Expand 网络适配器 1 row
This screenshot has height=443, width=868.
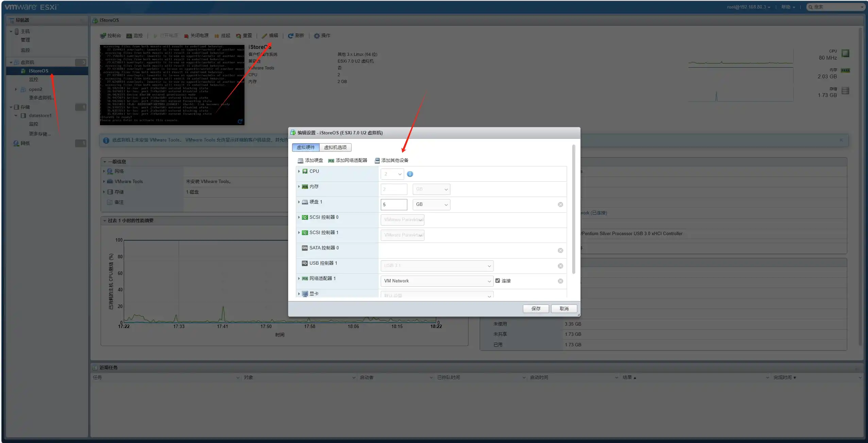299,278
